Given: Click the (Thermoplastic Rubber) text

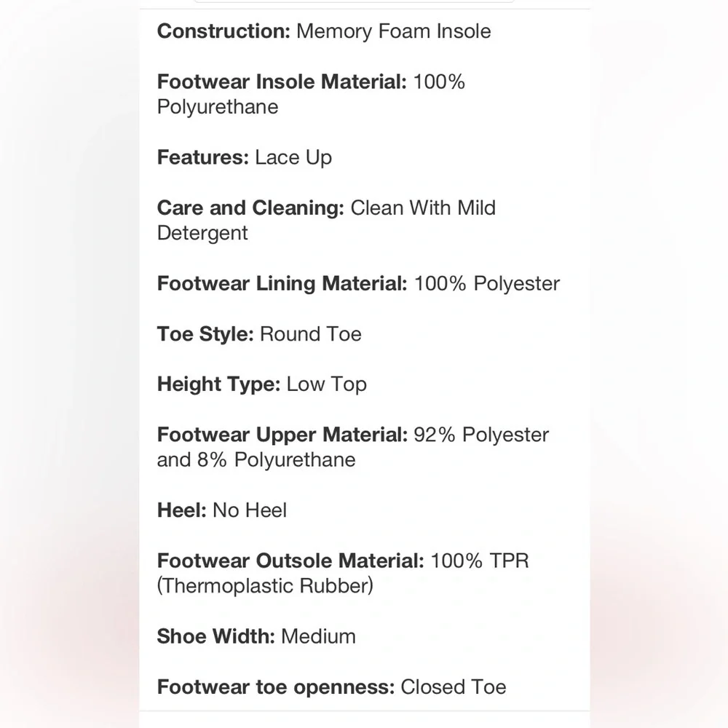Looking at the screenshot, I should (x=265, y=586).
